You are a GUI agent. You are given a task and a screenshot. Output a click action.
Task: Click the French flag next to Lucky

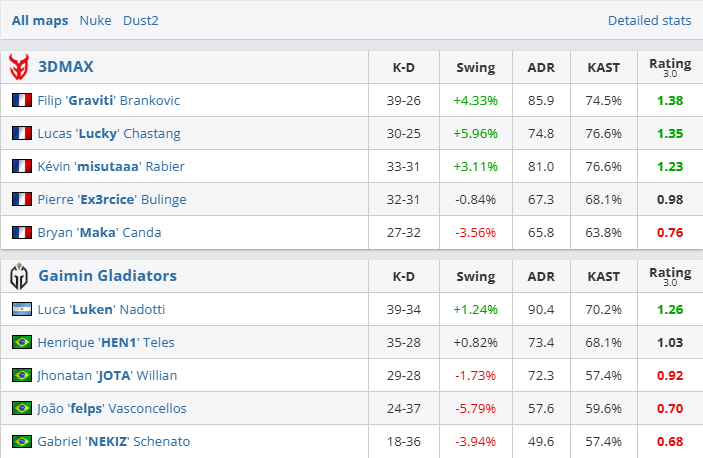pyautogui.click(x=21, y=134)
